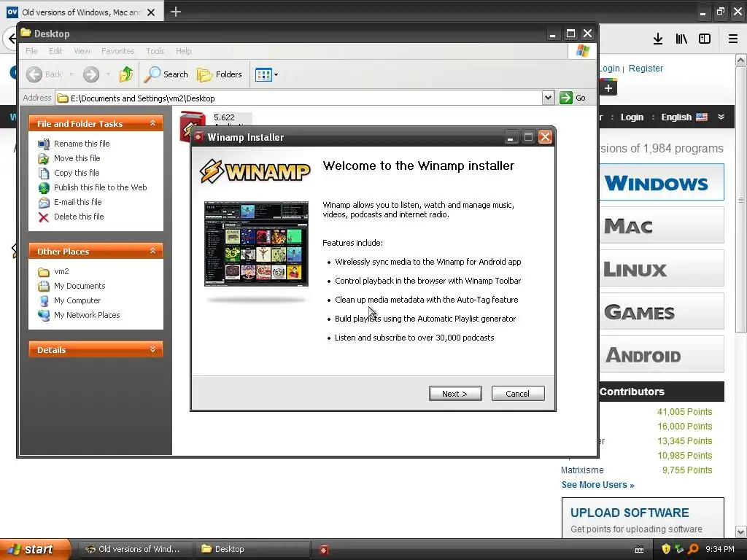Cancel the Winamp installer

pyautogui.click(x=517, y=393)
